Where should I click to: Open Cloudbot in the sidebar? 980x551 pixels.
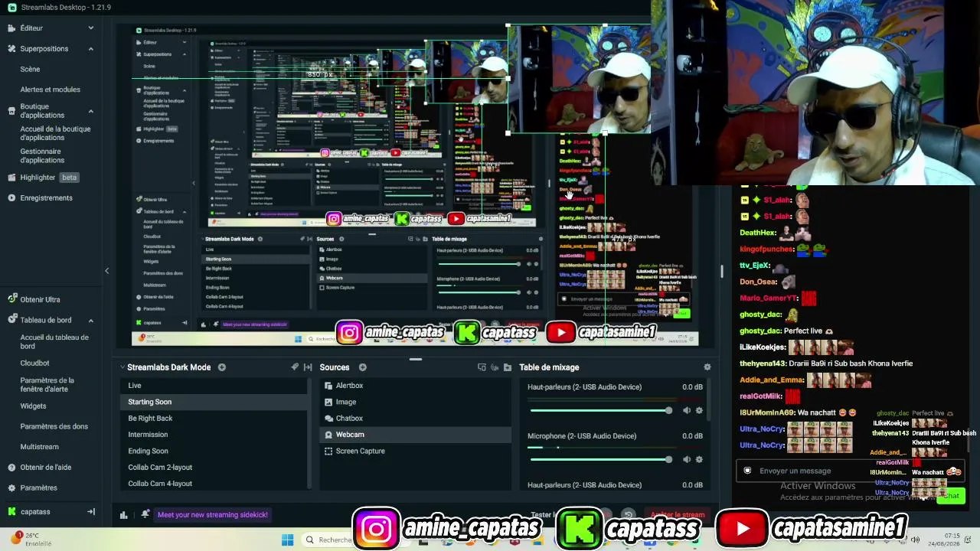point(34,364)
